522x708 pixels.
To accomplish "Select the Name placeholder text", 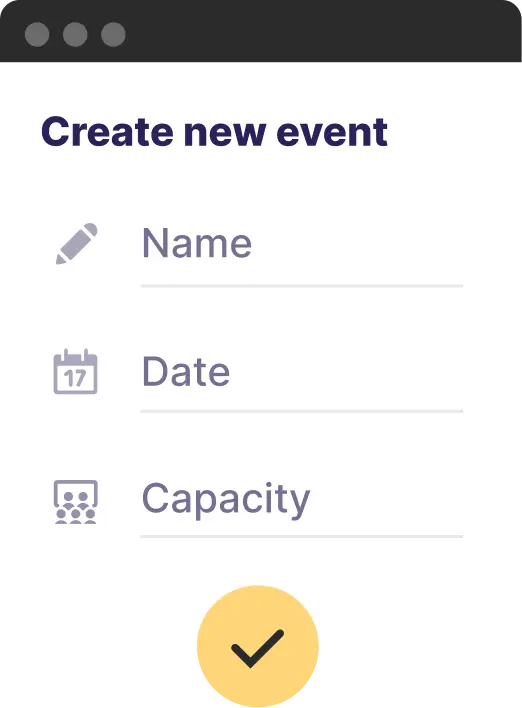I will tap(197, 243).
